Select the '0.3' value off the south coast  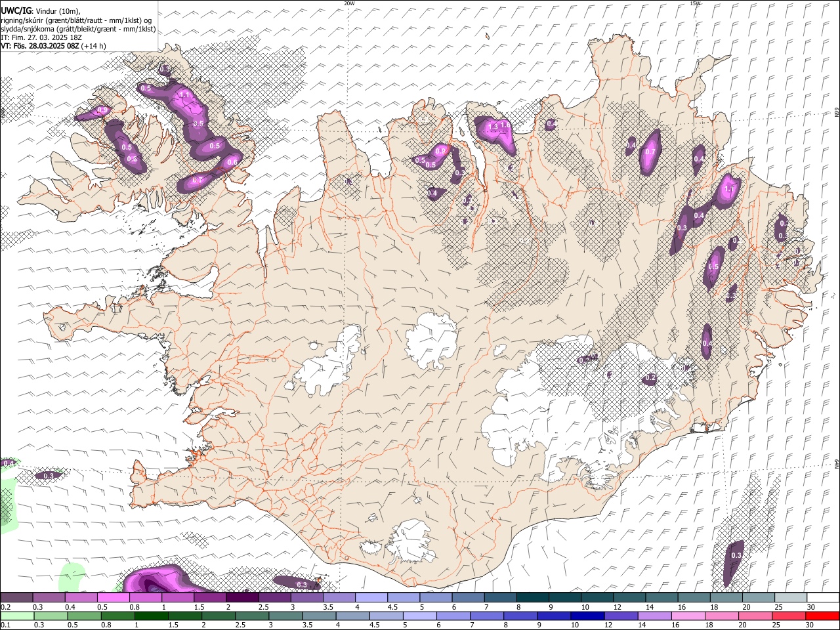coord(302,585)
